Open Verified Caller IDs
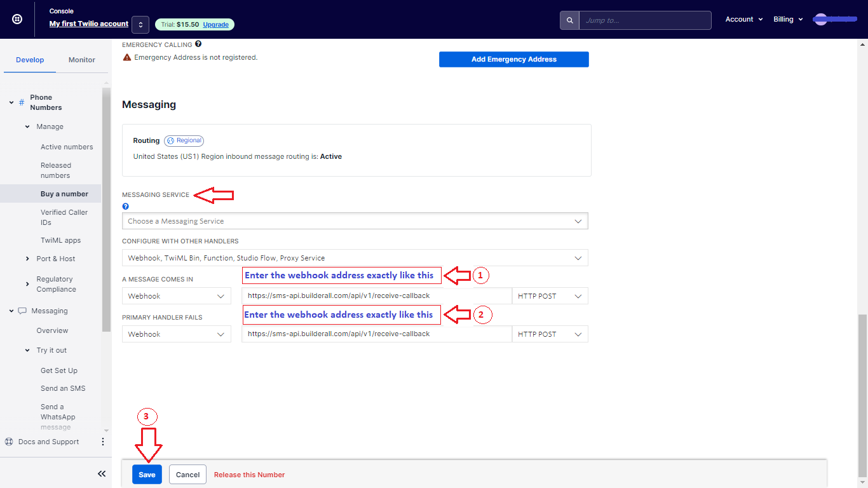Viewport: 868px width, 488px height. point(64,217)
